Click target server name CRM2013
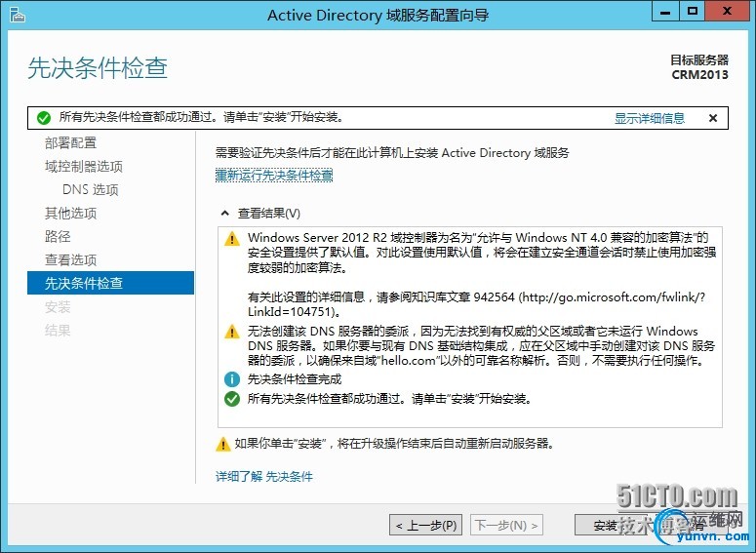This screenshot has height=553, width=756. point(699,75)
